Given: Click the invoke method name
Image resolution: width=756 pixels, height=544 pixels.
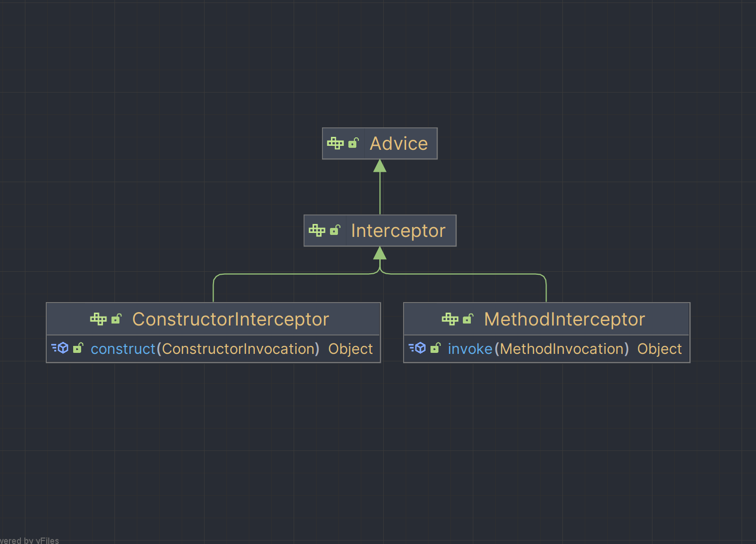Looking at the screenshot, I should pyautogui.click(x=470, y=349).
